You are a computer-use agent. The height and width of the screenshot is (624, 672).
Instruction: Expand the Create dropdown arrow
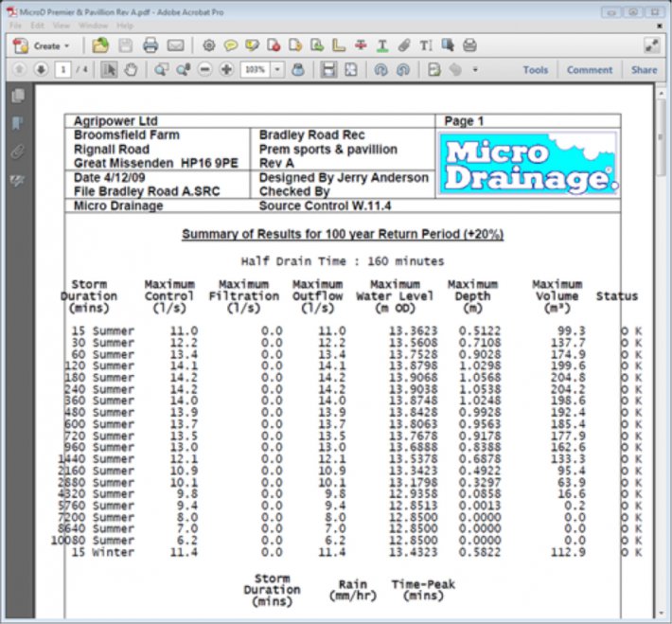(x=67, y=45)
